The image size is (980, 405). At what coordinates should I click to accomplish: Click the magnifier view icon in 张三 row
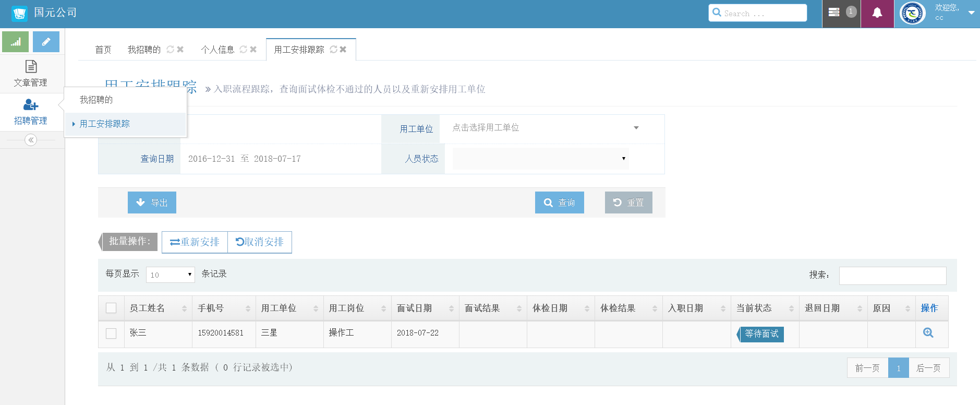click(x=928, y=333)
